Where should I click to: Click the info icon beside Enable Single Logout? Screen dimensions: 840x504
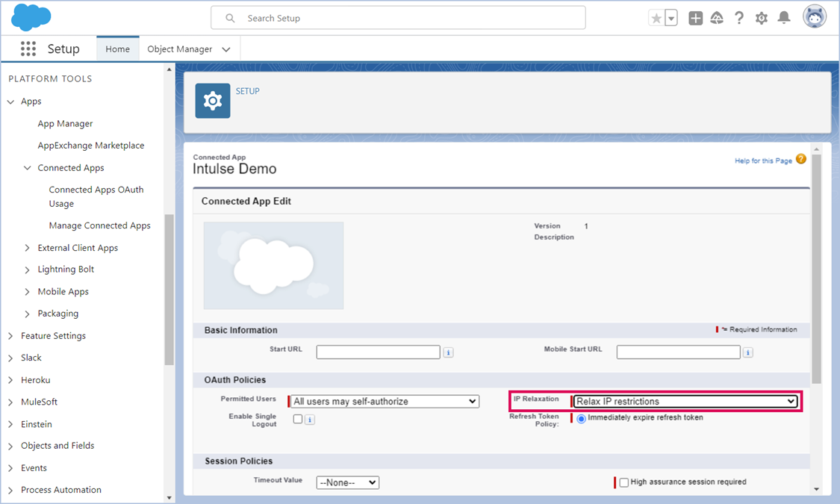(310, 420)
